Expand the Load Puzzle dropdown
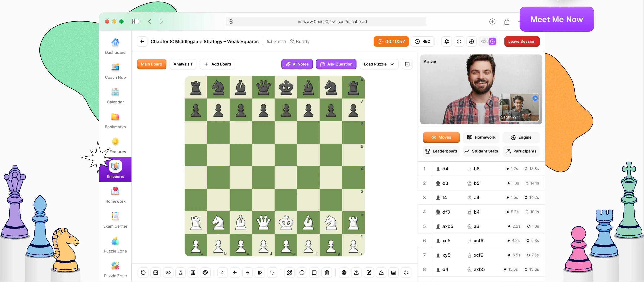This screenshot has width=644, height=282. pyautogui.click(x=379, y=64)
